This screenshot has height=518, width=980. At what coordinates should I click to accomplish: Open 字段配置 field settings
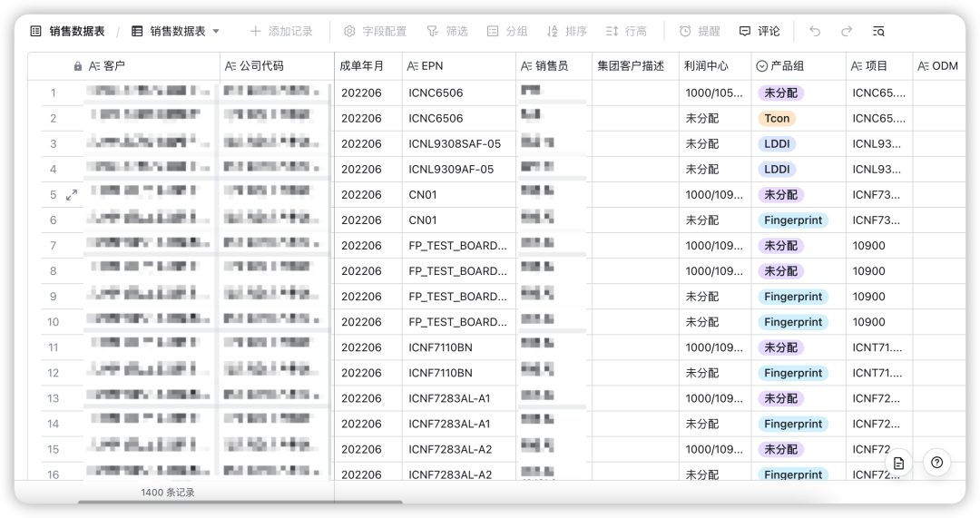375,32
